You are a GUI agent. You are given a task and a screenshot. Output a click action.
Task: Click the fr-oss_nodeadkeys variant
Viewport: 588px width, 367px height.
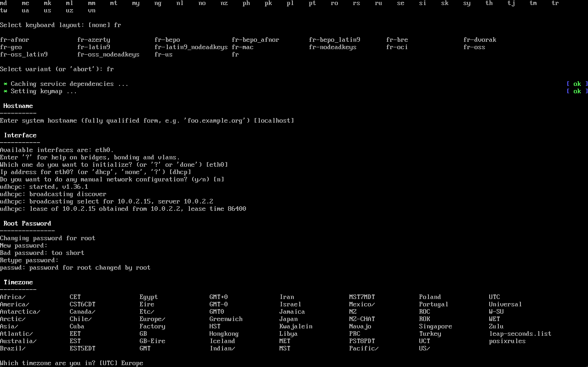tap(108, 54)
